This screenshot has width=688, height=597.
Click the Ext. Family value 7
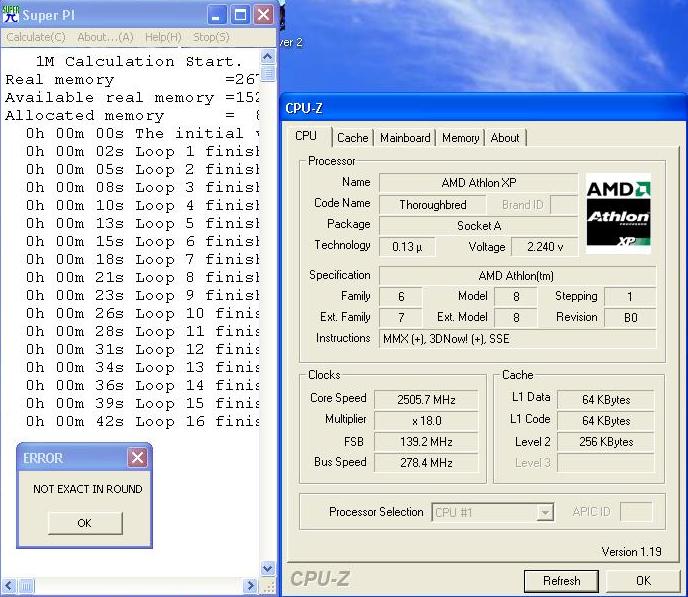coord(401,318)
